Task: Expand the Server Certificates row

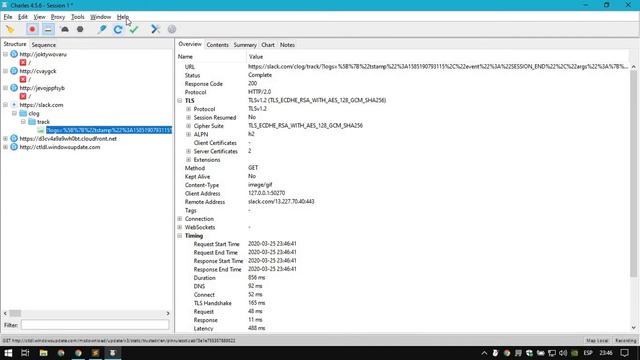Action: pyautogui.click(x=189, y=151)
